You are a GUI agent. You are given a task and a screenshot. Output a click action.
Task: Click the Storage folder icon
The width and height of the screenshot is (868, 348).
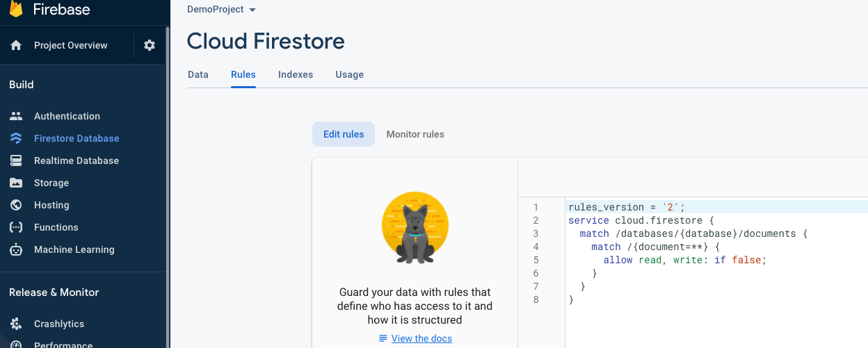(16, 183)
